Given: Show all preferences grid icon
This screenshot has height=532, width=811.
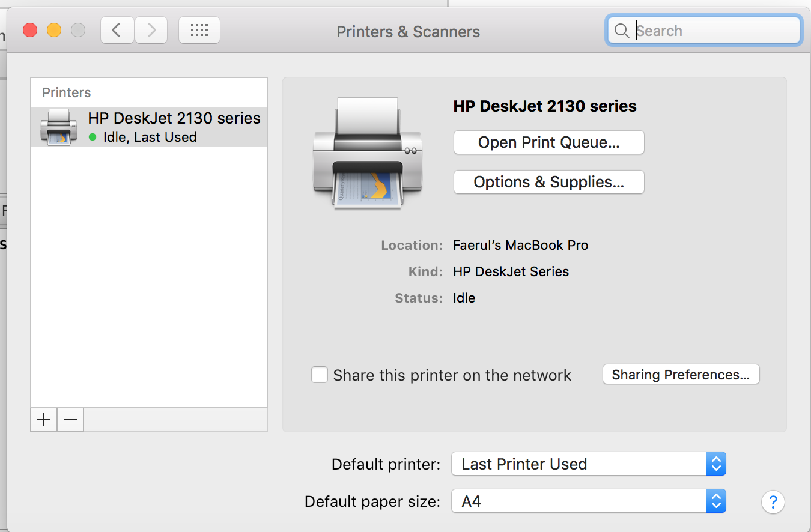Looking at the screenshot, I should 199,30.
